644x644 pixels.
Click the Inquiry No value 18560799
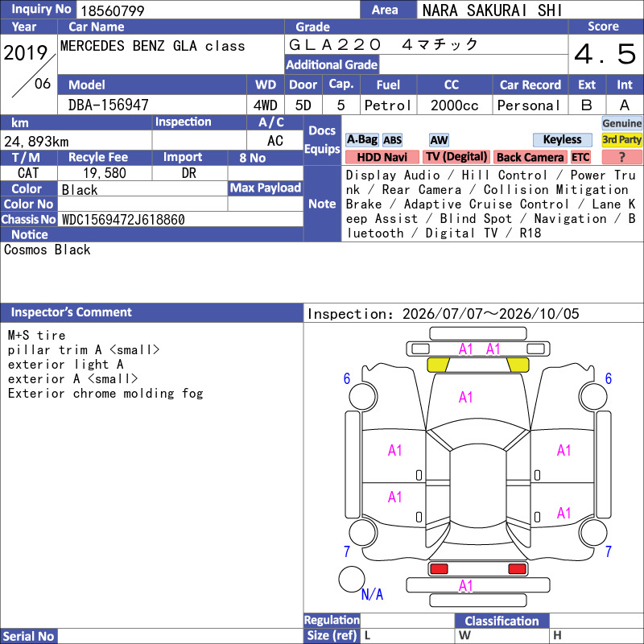[x=112, y=10]
